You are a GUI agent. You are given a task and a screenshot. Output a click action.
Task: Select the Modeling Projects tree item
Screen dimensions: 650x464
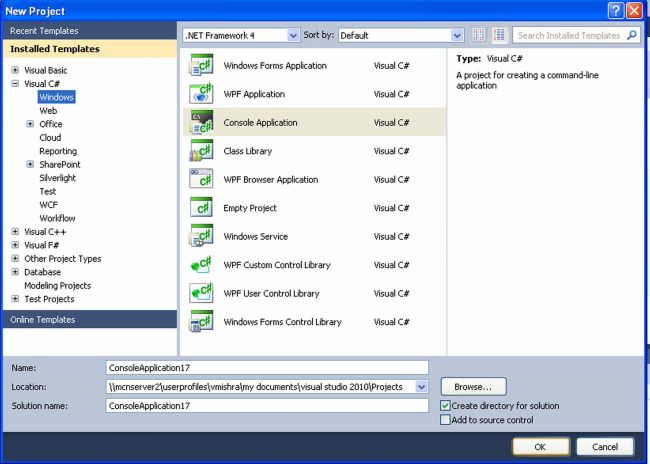click(58, 285)
